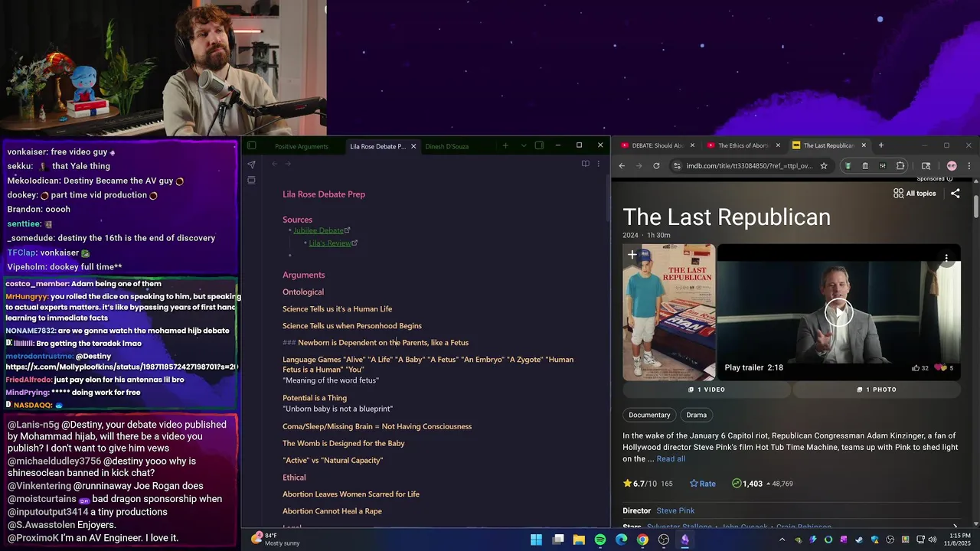Open Chrome's three-dot menu
The width and height of the screenshot is (980, 551).
969,165
